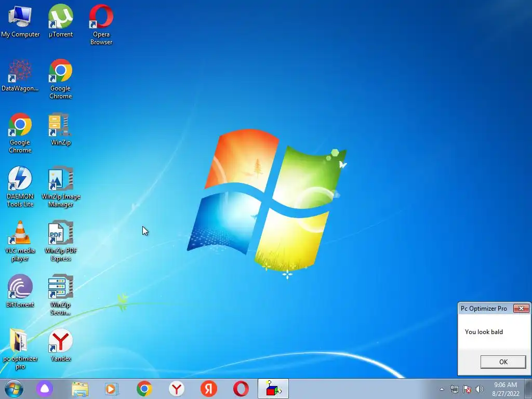Close the Pc Optimizer Pro dialog
The image size is (532, 399).
point(521,308)
